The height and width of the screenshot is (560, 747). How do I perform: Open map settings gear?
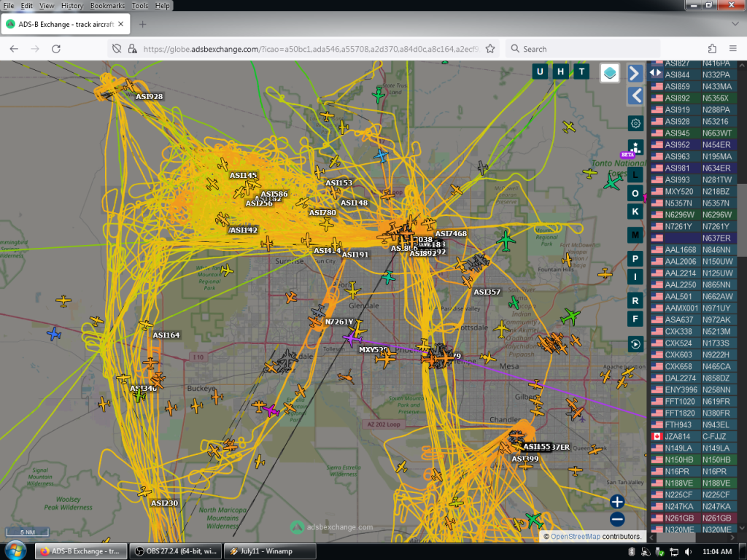635,123
